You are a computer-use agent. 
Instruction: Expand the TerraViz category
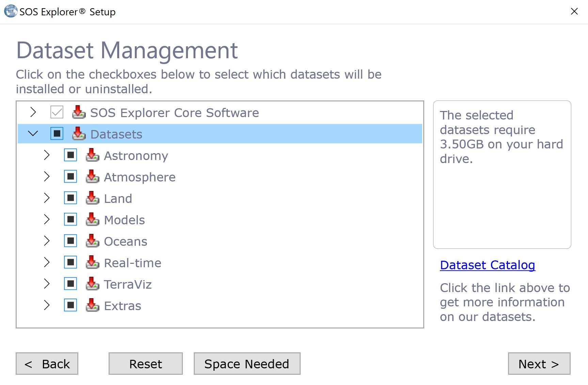pos(47,284)
